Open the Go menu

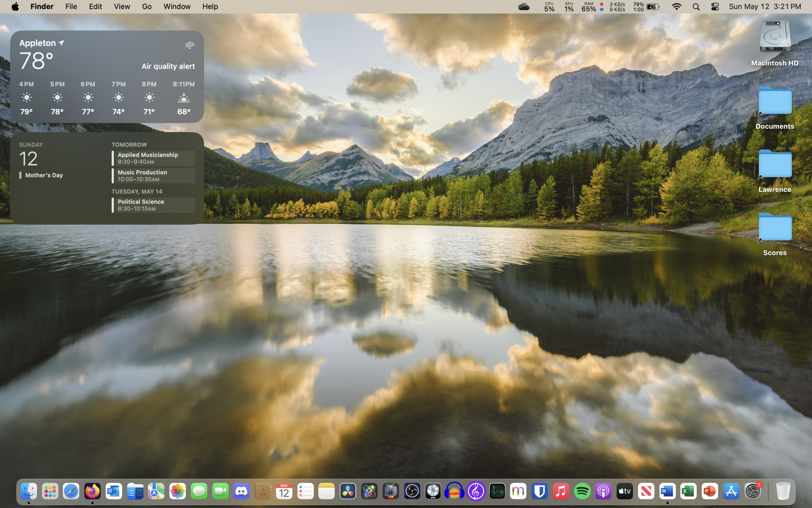click(x=147, y=7)
